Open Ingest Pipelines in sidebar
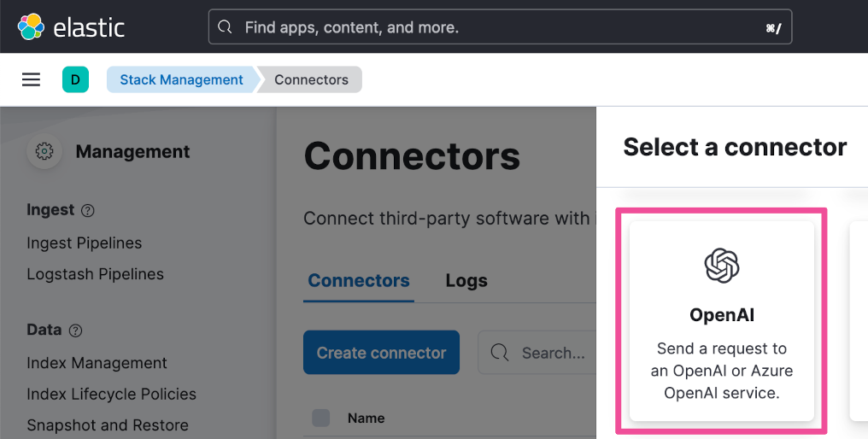The height and width of the screenshot is (439, 868). point(85,243)
